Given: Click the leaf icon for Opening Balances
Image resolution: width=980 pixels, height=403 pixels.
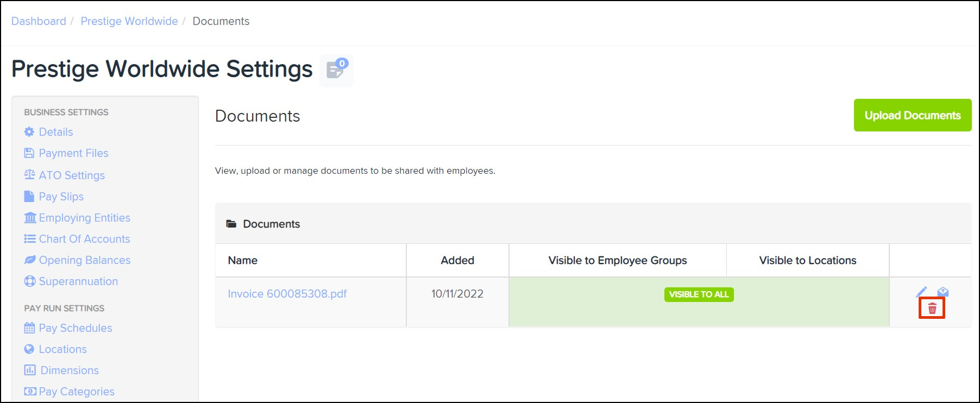Looking at the screenshot, I should point(30,260).
